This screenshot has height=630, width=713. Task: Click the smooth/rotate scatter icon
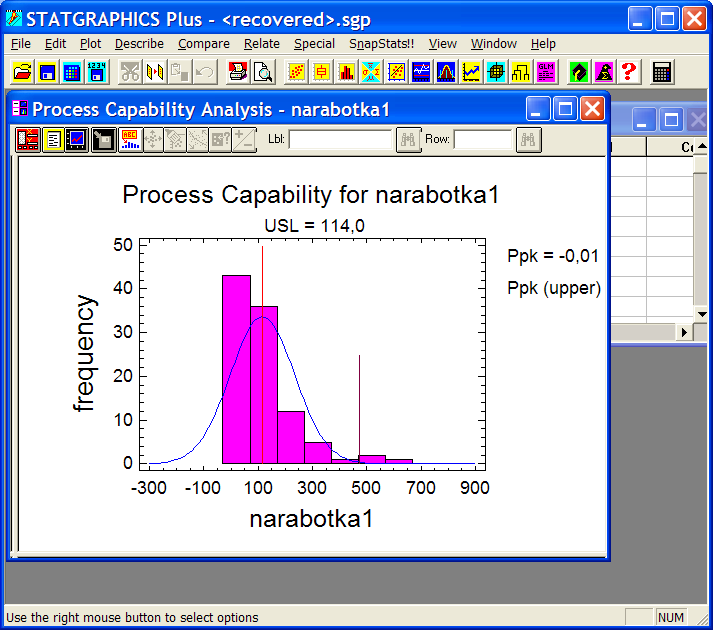197,140
